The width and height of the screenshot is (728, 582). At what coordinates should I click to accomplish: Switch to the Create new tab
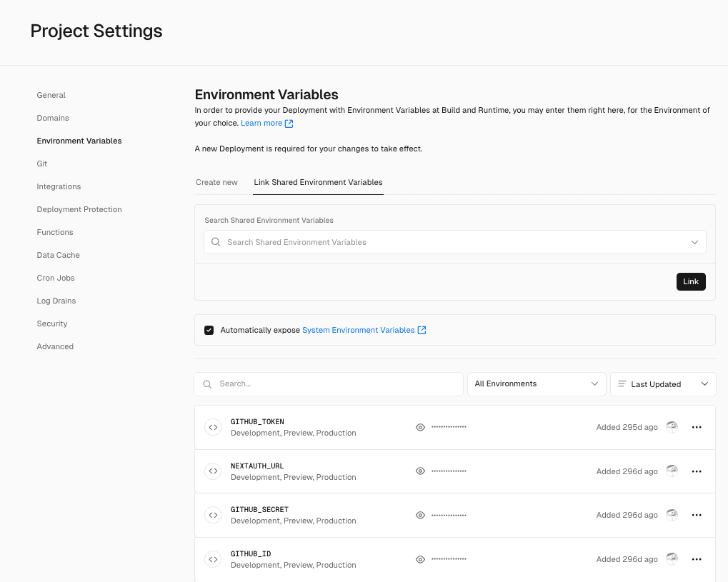tap(216, 182)
